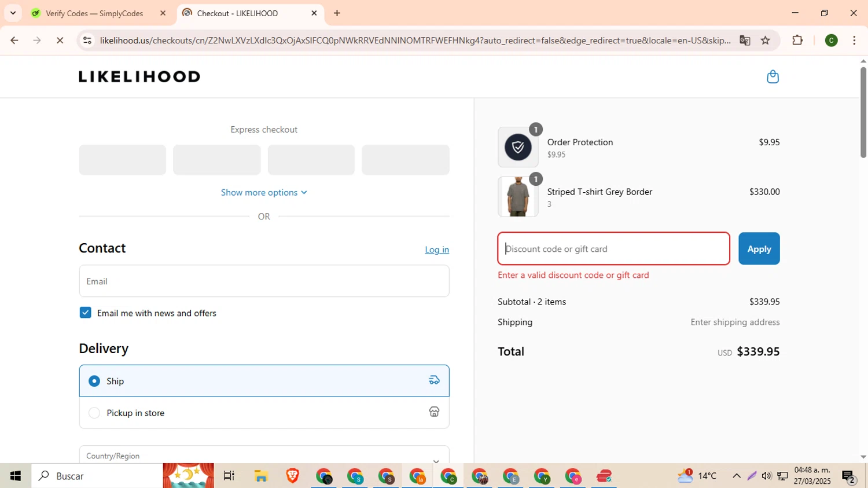Close the Checkout LIKELIHOOD tab

314,13
